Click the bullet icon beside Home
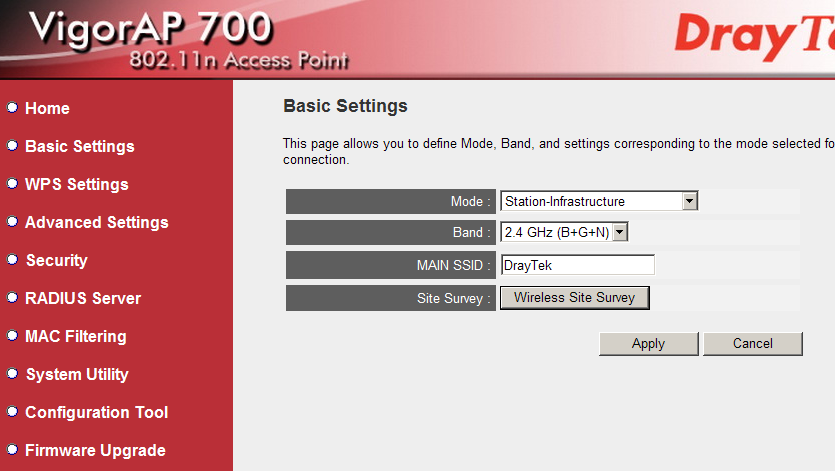Viewport: 835px width, 471px height. click(12, 108)
